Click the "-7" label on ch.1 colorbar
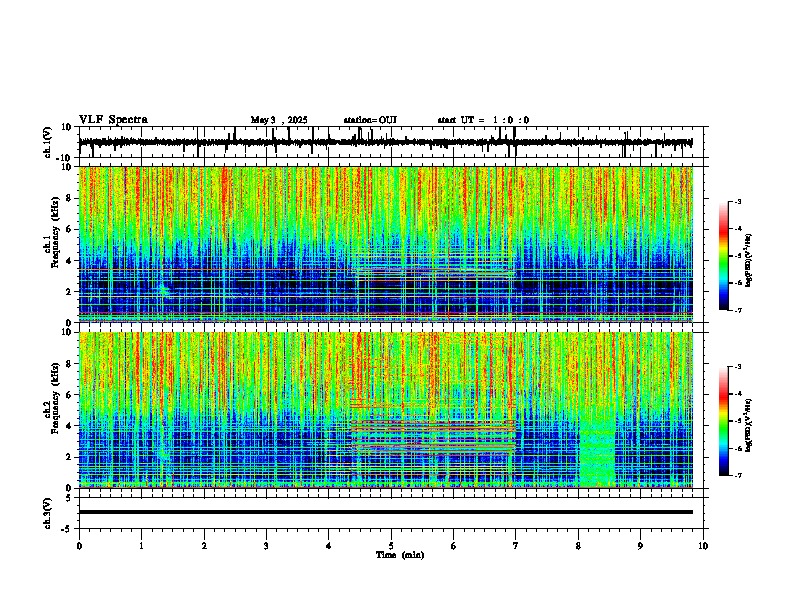The width and height of the screenshot is (792, 612). [x=737, y=310]
